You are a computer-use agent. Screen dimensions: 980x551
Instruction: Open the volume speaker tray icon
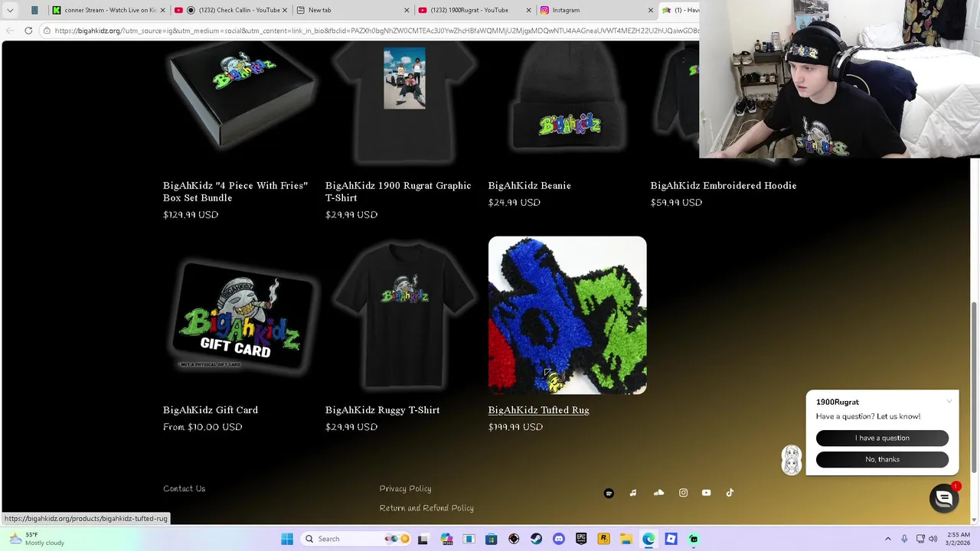933,539
